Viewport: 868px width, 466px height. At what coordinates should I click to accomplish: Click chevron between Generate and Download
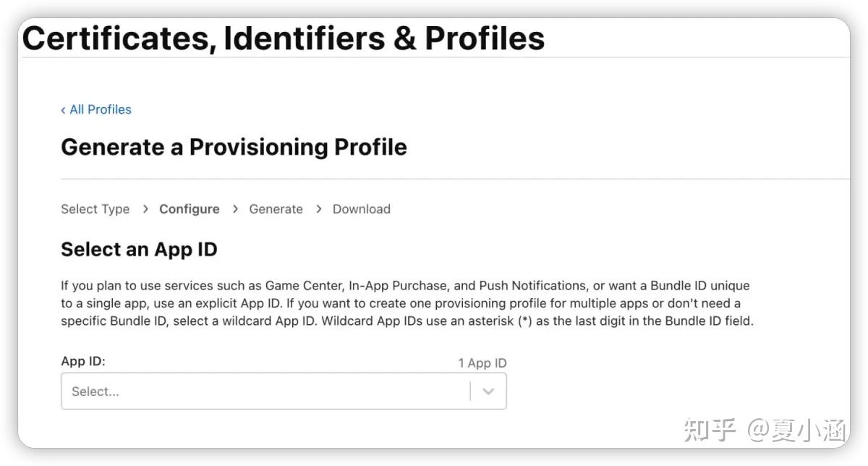[x=318, y=209]
